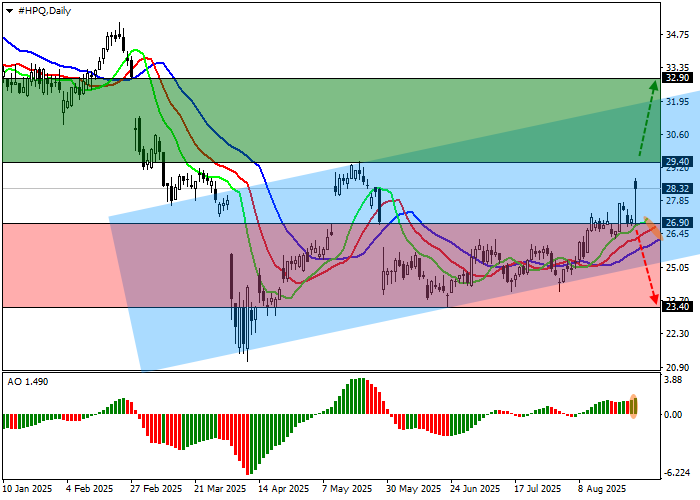Click the 28.32 current price tag
This screenshot has height=500, width=700.
[x=677, y=188]
